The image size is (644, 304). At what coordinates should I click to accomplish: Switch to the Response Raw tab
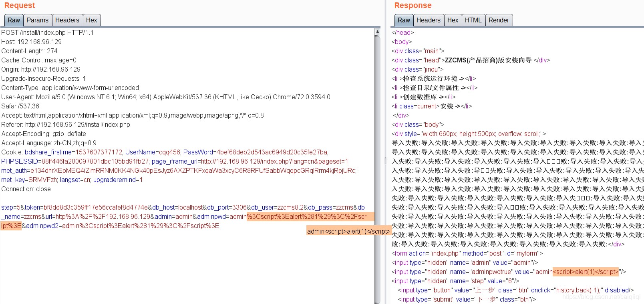click(404, 20)
